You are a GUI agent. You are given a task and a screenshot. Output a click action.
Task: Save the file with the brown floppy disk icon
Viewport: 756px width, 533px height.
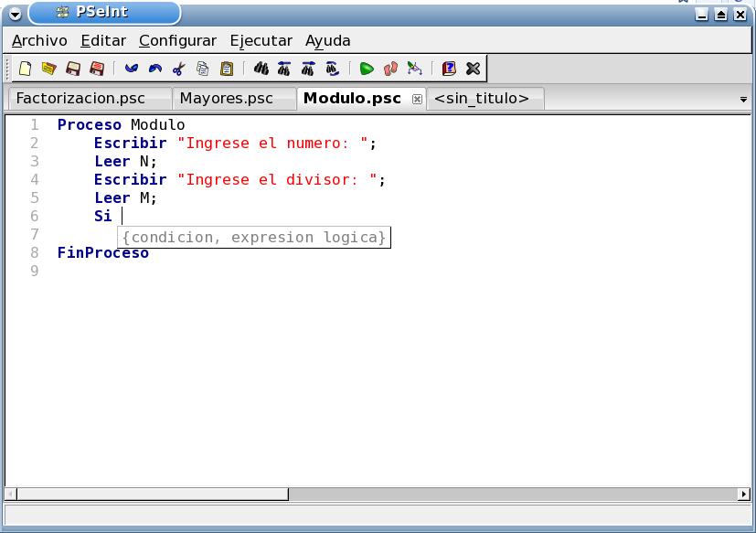coord(73,69)
